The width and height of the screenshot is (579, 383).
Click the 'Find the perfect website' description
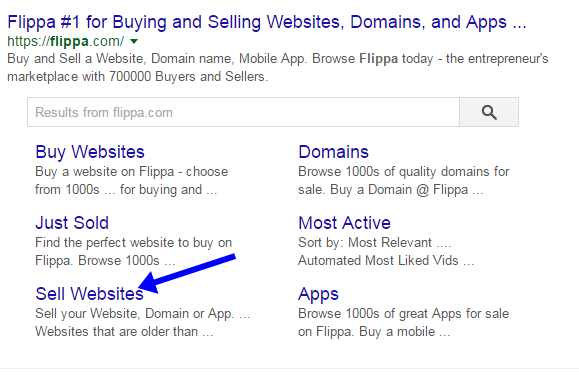coord(133,252)
